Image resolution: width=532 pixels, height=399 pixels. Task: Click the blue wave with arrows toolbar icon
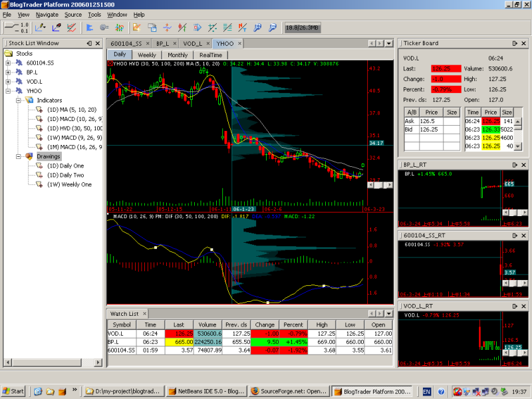[x=168, y=27]
